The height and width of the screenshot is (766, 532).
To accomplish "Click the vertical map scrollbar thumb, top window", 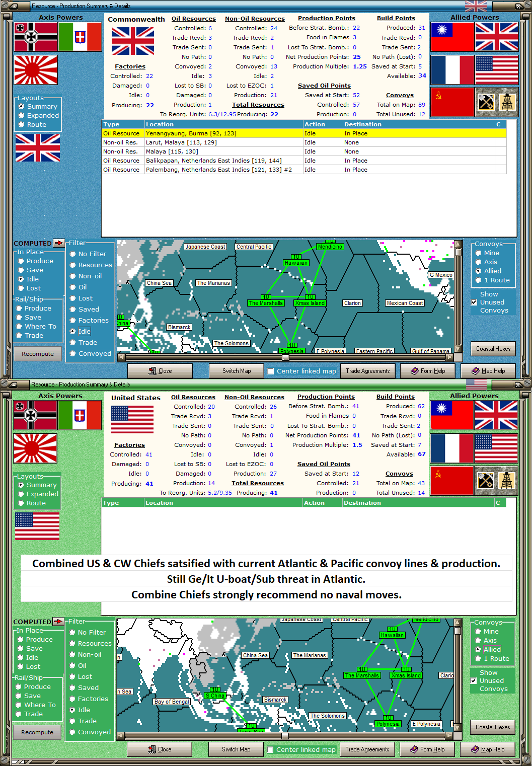I will [458, 252].
